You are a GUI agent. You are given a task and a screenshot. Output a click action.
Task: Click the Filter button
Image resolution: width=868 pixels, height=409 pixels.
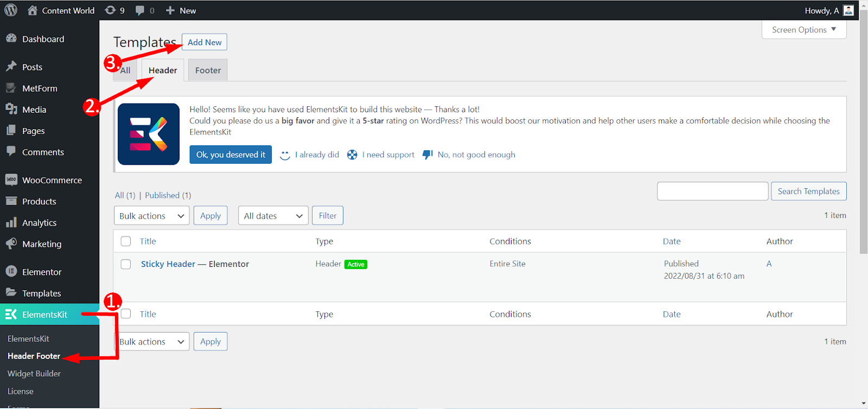point(328,215)
